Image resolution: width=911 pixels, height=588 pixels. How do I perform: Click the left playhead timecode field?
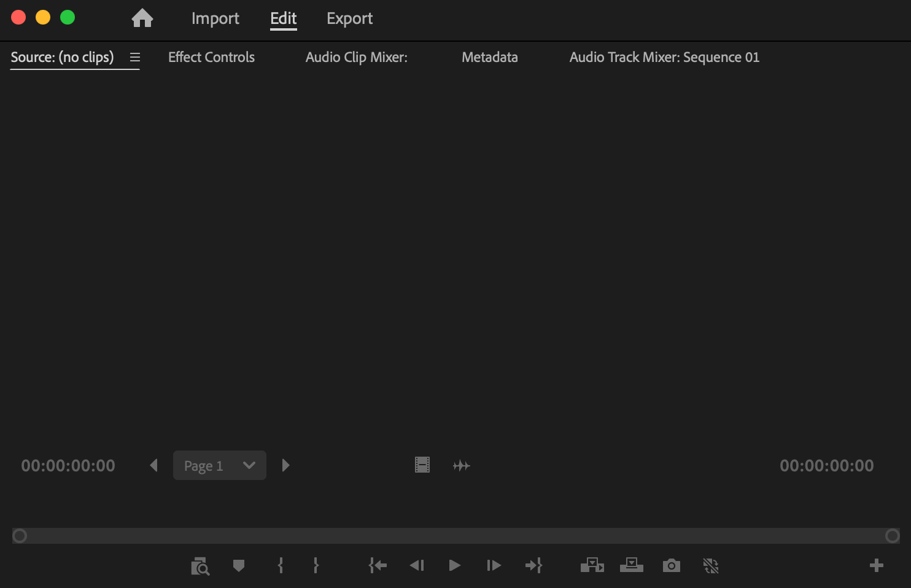(x=68, y=466)
